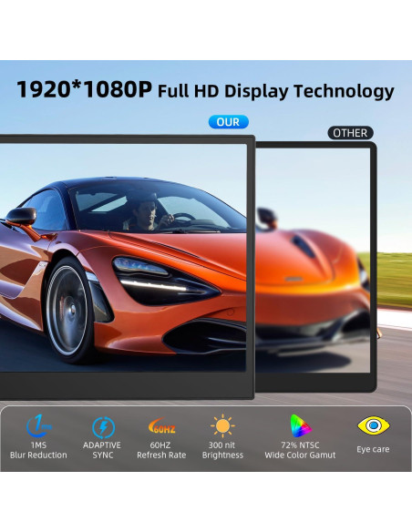Screen dimensions: 412x532
Task: Click the "ADAPTIVE SYNC" caption
Action: 102,450
